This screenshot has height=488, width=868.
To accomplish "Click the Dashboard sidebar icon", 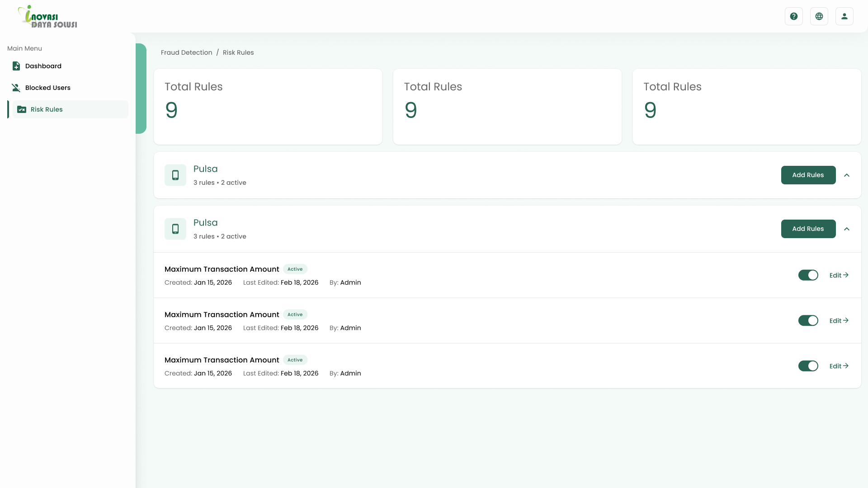I will click(16, 66).
